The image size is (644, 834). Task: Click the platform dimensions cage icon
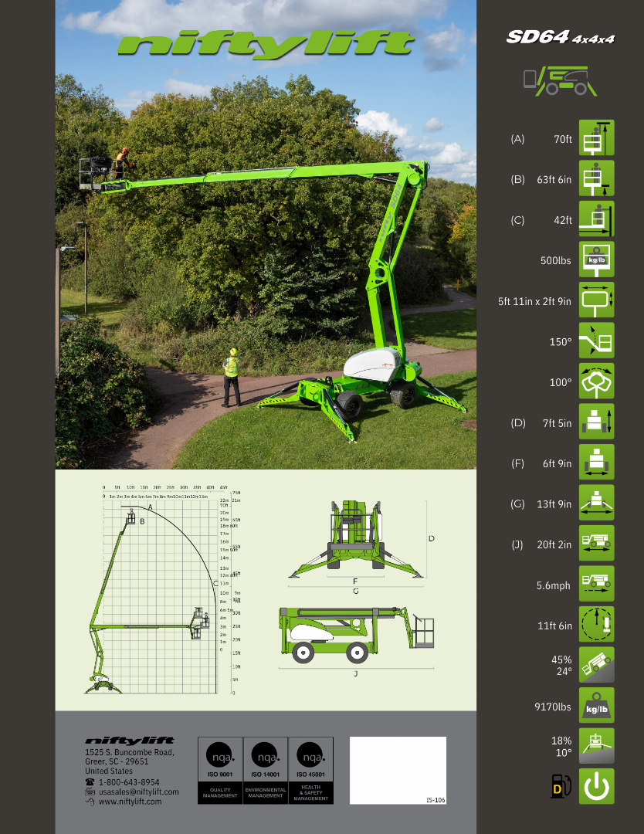click(595, 301)
